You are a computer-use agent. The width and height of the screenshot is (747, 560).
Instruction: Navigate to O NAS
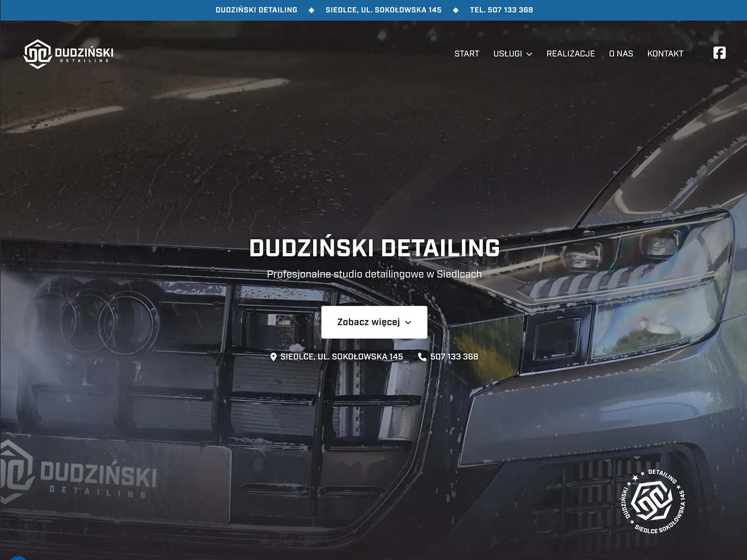point(621,54)
